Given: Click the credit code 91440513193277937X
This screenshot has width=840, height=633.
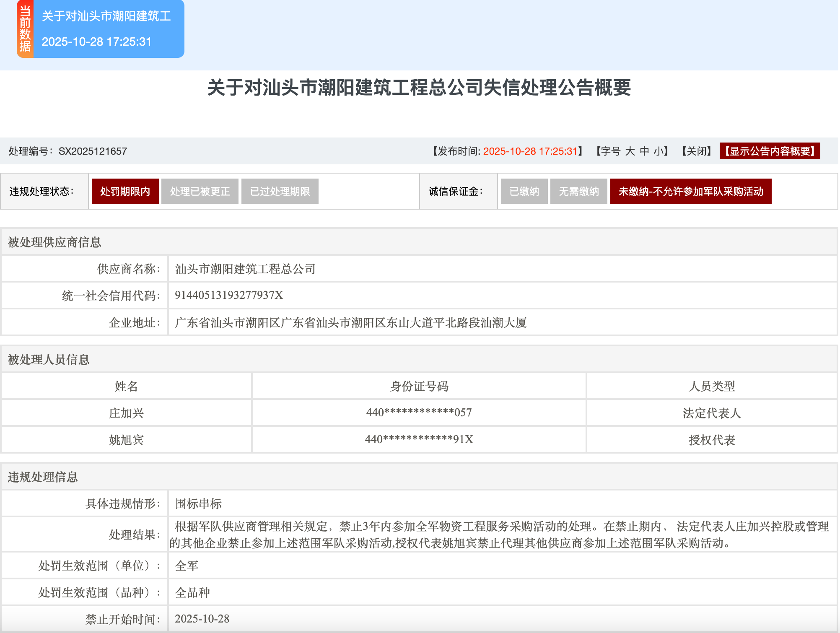Looking at the screenshot, I should tap(229, 296).
